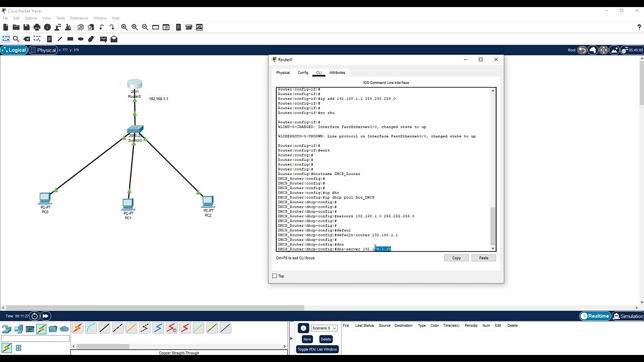Select the Draw Line tool
644x362 pixels.
(x=60, y=39)
